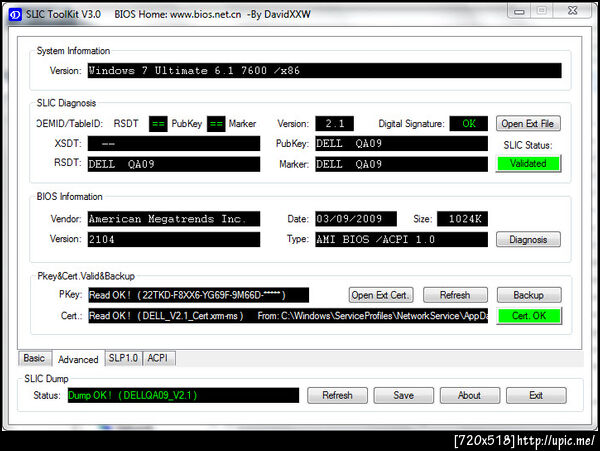This screenshot has height=451, width=600.
Task: Close the SLIC ToolKit window
Action: 573,10
